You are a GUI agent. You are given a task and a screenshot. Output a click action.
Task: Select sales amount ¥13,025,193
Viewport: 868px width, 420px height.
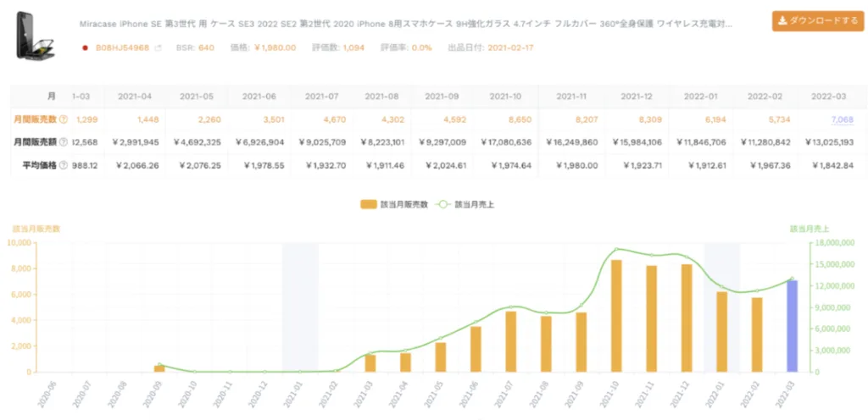829,142
